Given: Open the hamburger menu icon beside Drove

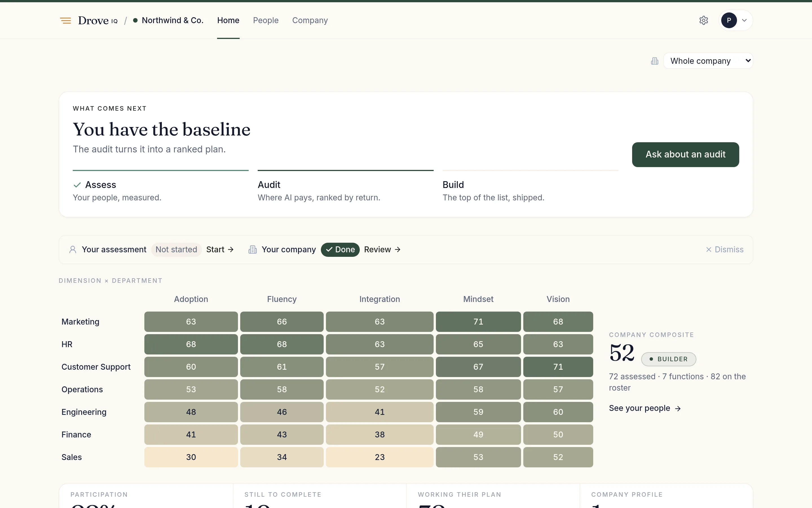Looking at the screenshot, I should [65, 21].
